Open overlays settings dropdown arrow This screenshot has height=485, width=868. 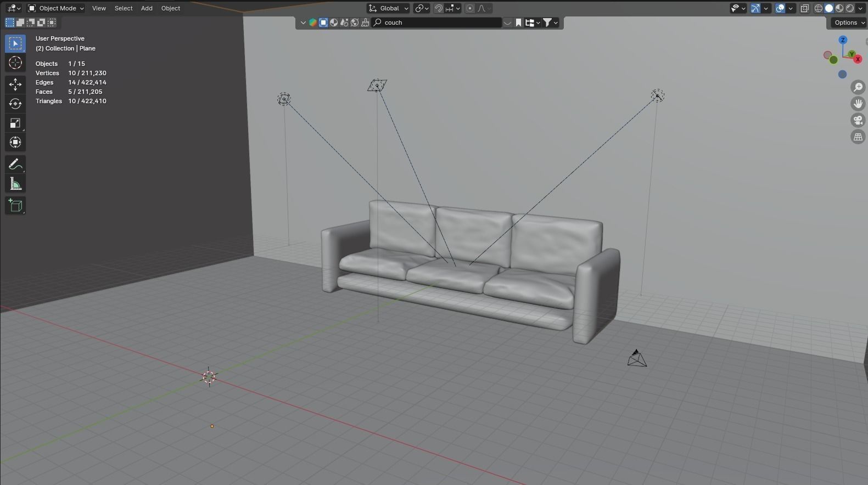click(791, 8)
